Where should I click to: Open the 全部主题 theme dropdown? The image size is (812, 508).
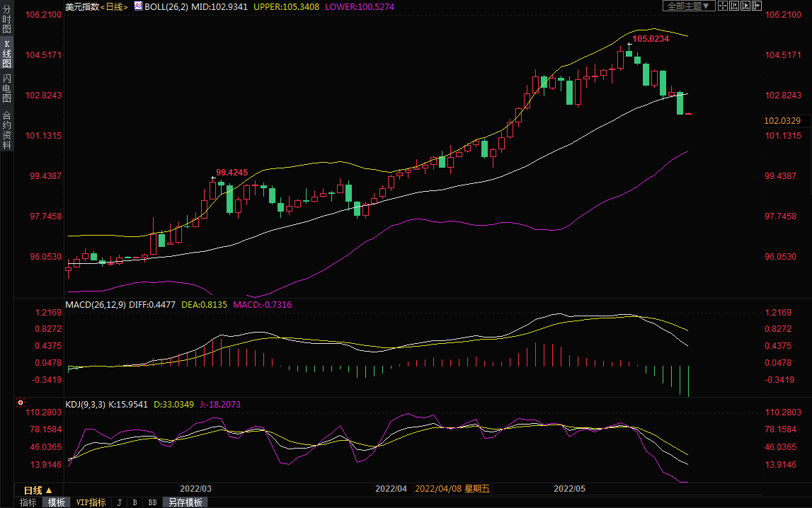[687, 6]
